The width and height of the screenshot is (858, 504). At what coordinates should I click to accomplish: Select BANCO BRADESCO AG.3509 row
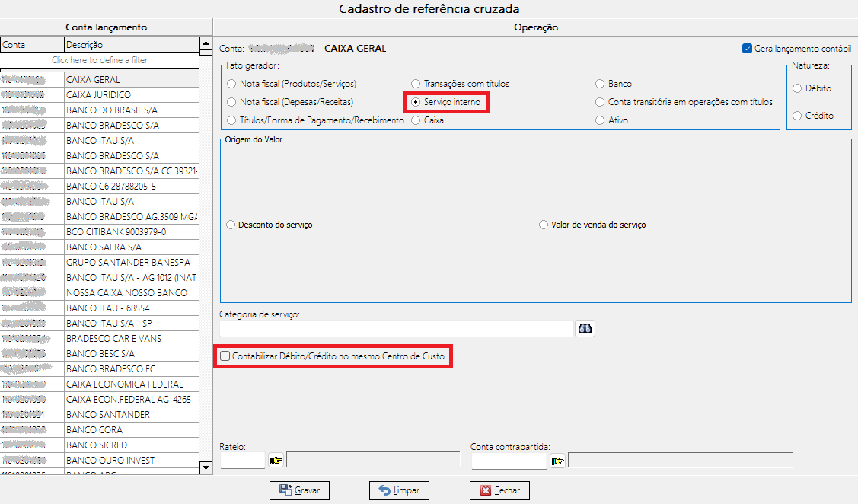[100, 217]
